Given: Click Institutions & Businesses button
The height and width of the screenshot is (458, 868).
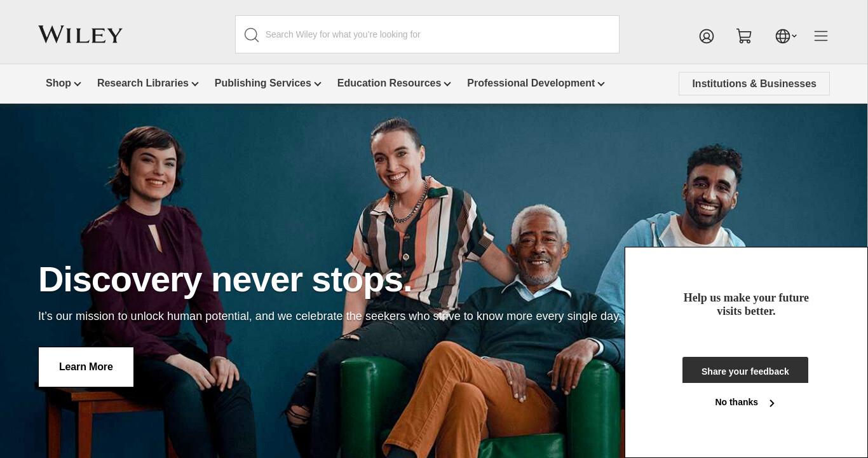Looking at the screenshot, I should coord(754,84).
